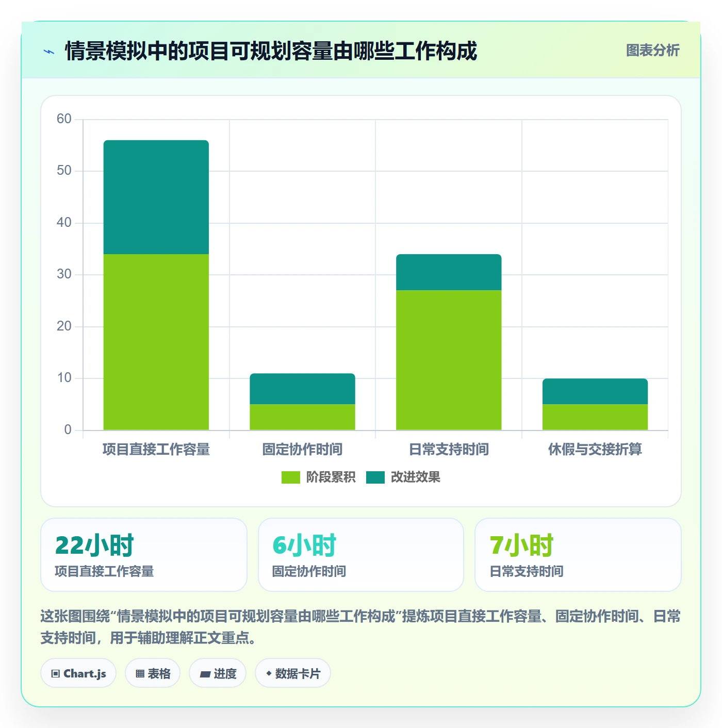
Task: Click the description paragraph starting with 这张图围绕
Action: (361, 627)
